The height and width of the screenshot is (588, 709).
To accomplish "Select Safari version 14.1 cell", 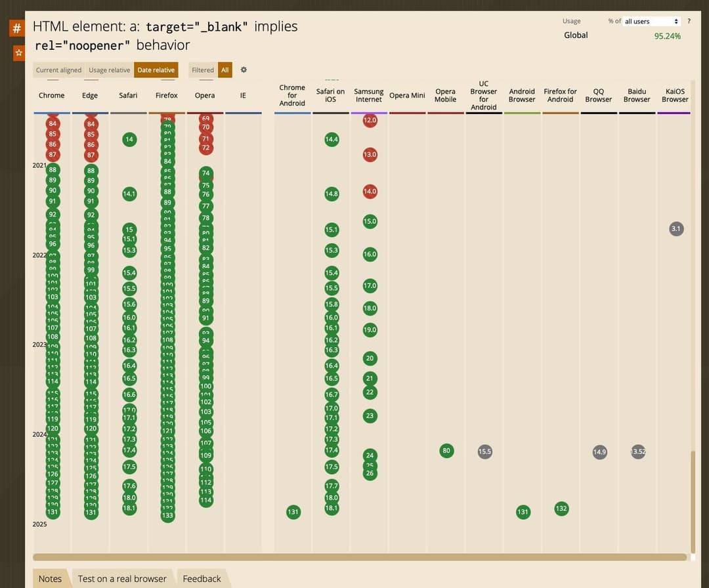I will 129,194.
